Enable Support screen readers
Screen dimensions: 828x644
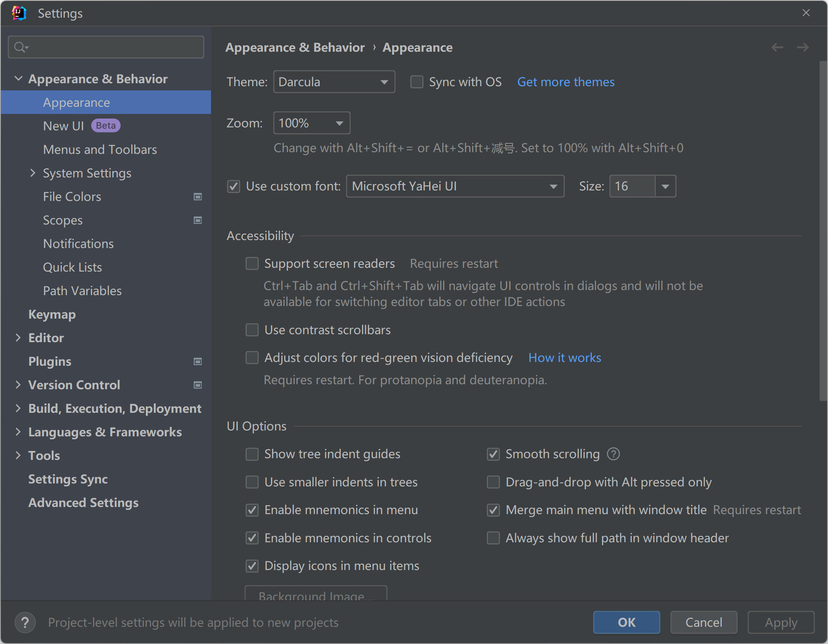coord(252,264)
